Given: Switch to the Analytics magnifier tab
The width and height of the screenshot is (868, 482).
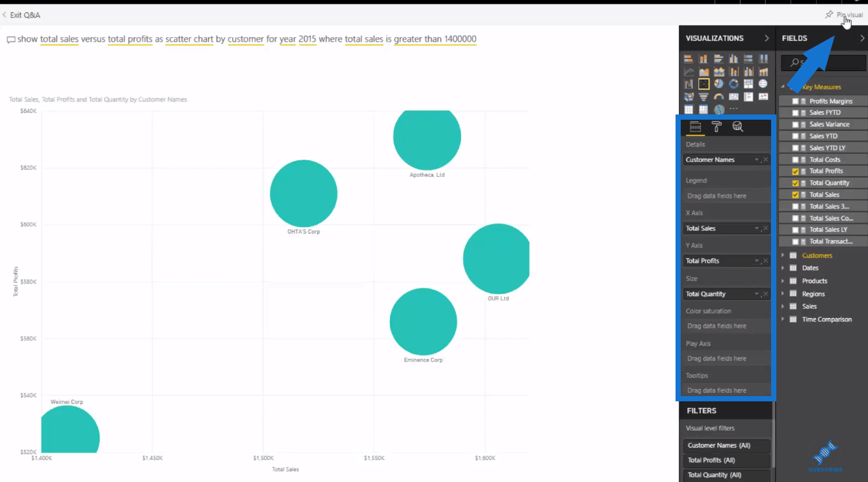Looking at the screenshot, I should coord(737,127).
